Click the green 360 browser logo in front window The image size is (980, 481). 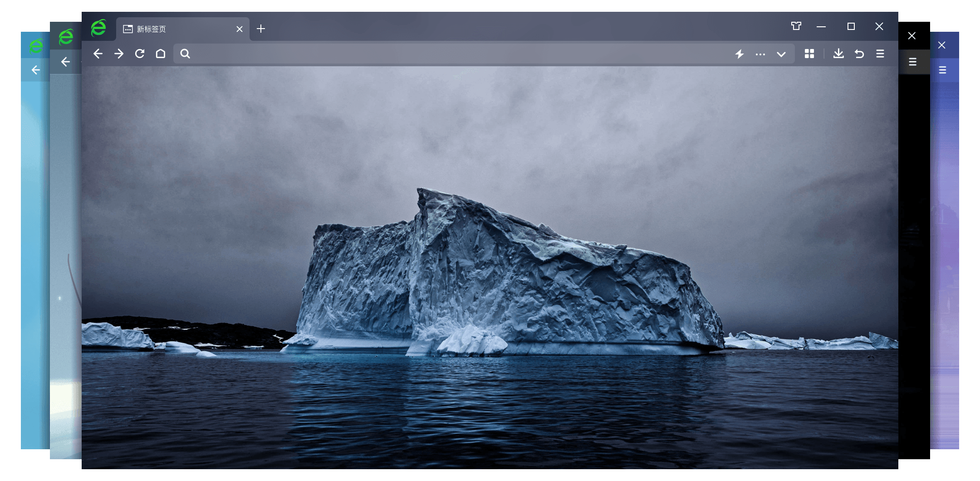(98, 28)
